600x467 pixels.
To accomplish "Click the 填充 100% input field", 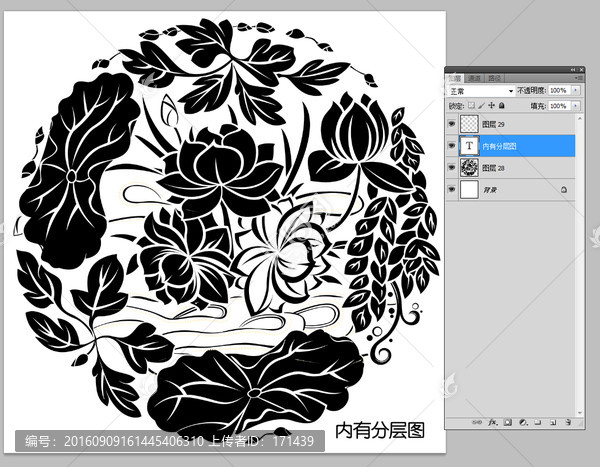I will [559, 106].
